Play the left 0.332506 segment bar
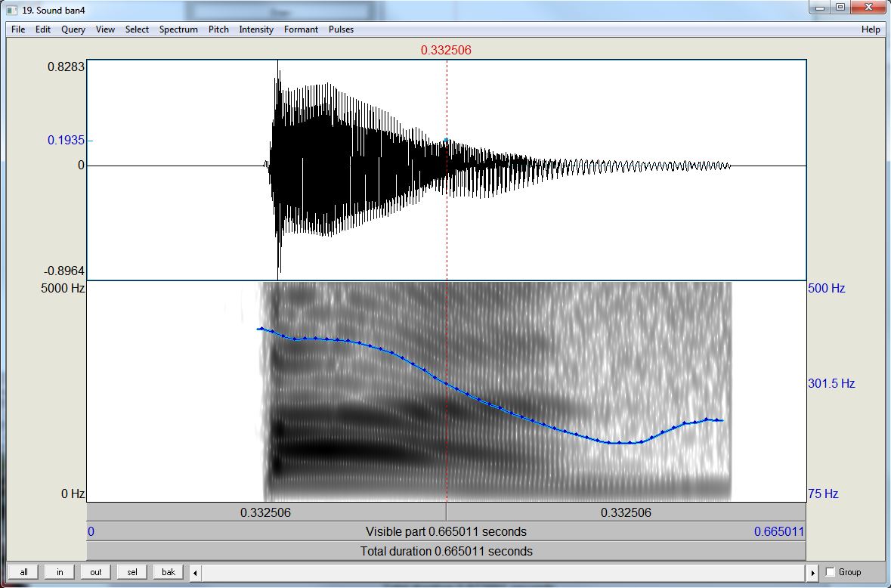Screen dimensions: 891x588 point(266,512)
